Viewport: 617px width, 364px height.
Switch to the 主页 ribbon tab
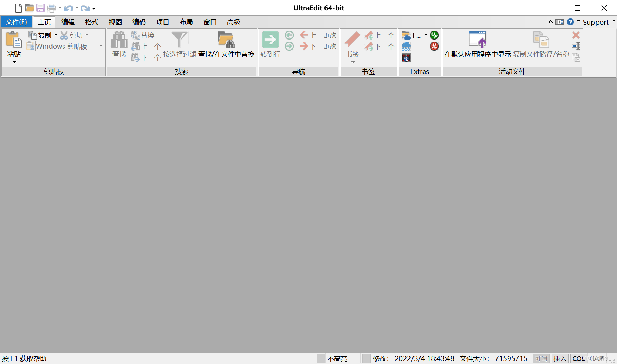tap(44, 22)
